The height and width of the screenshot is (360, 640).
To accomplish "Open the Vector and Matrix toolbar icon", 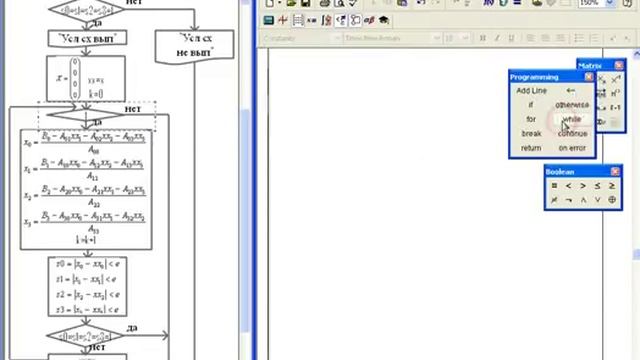I will pyautogui.click(x=298, y=20).
